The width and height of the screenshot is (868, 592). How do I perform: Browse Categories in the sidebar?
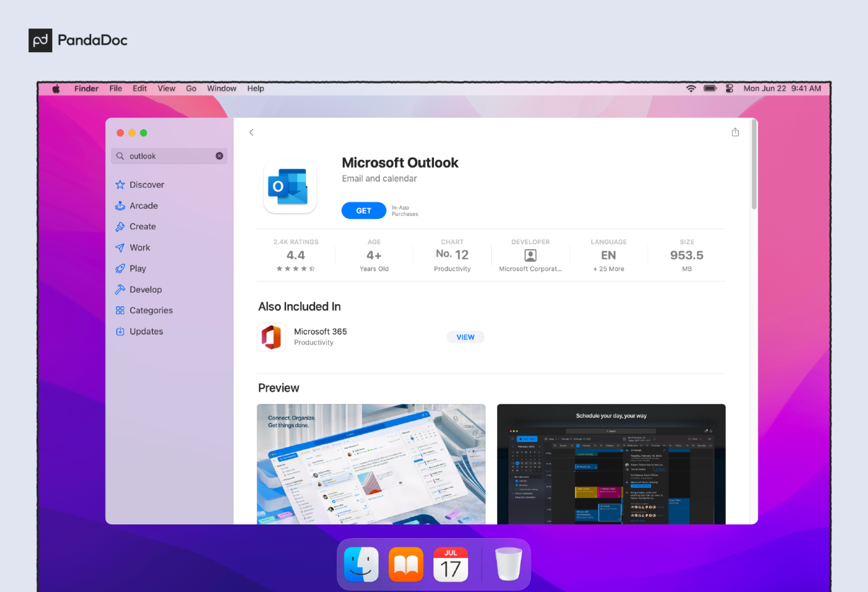144,311
